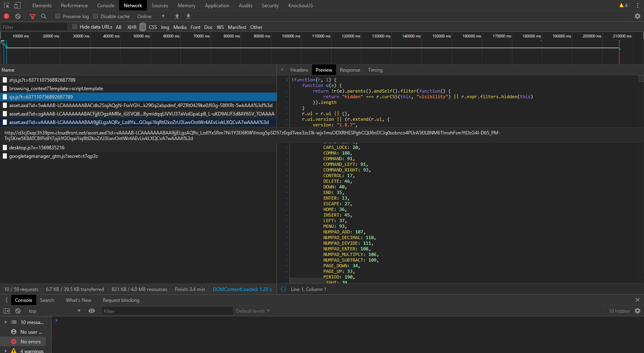
Task: Focus the console Filter input field
Action: (x=167, y=311)
